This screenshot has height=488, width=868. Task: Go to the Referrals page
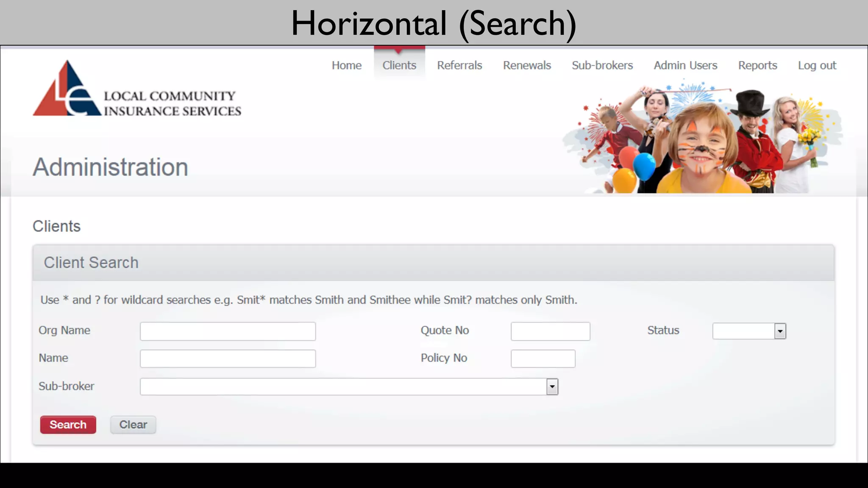tap(459, 66)
